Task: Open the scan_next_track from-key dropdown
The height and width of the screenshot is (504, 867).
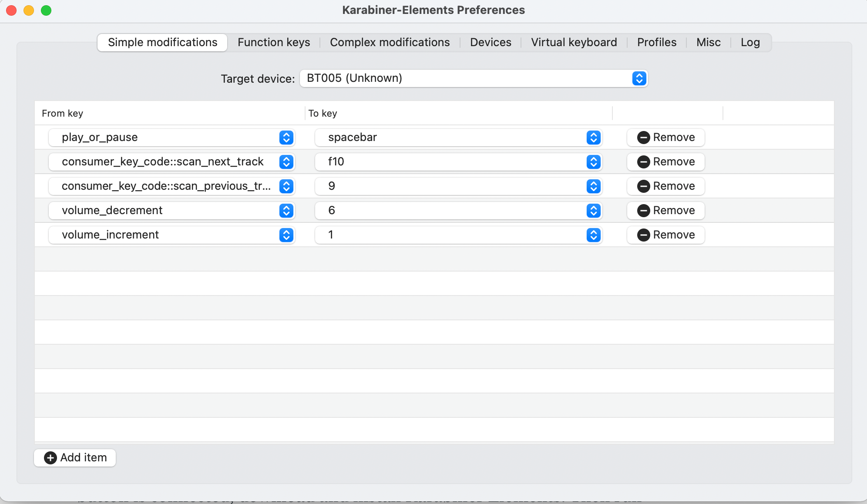Action: click(172, 162)
